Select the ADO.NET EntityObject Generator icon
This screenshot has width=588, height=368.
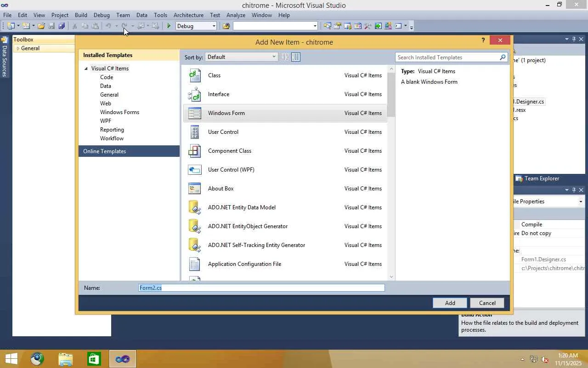point(195,226)
